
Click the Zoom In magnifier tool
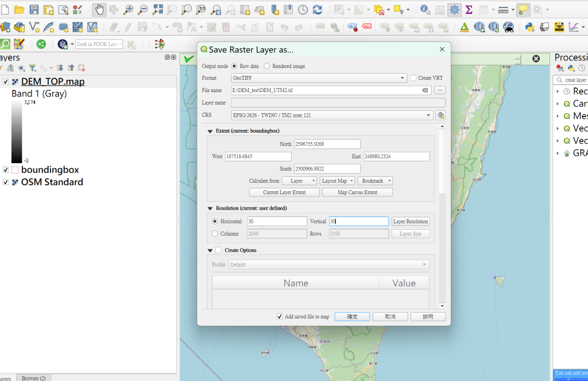(x=128, y=10)
